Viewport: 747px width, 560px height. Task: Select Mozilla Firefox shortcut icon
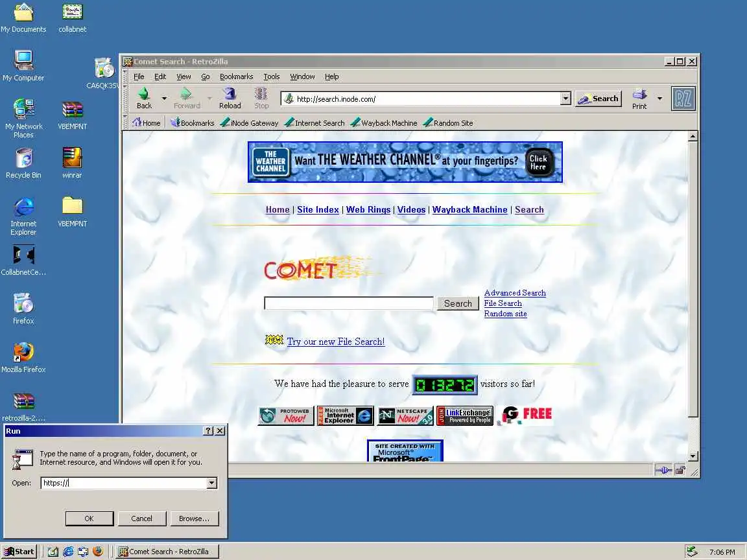point(23,358)
